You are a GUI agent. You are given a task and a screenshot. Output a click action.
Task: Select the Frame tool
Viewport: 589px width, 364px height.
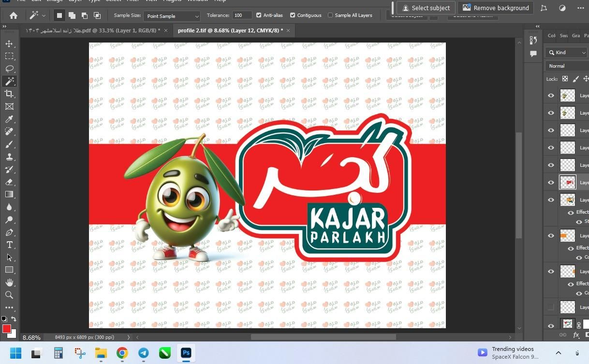(x=9, y=106)
